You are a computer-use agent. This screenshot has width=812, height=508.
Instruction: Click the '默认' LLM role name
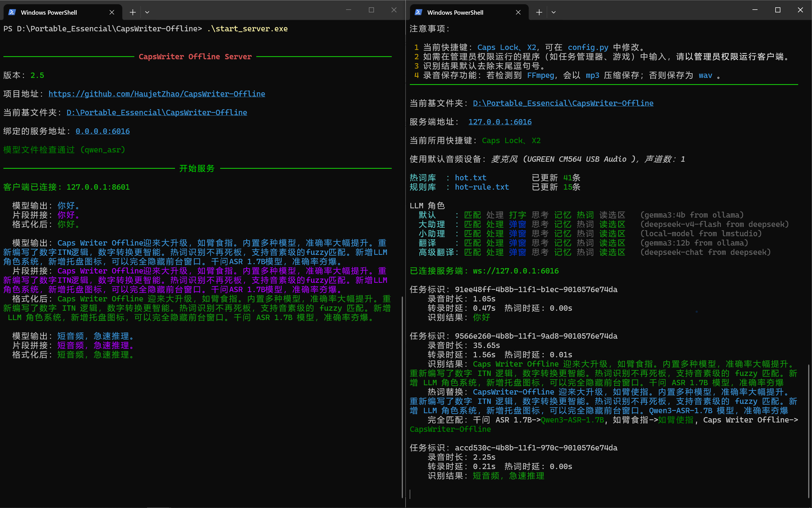click(427, 215)
